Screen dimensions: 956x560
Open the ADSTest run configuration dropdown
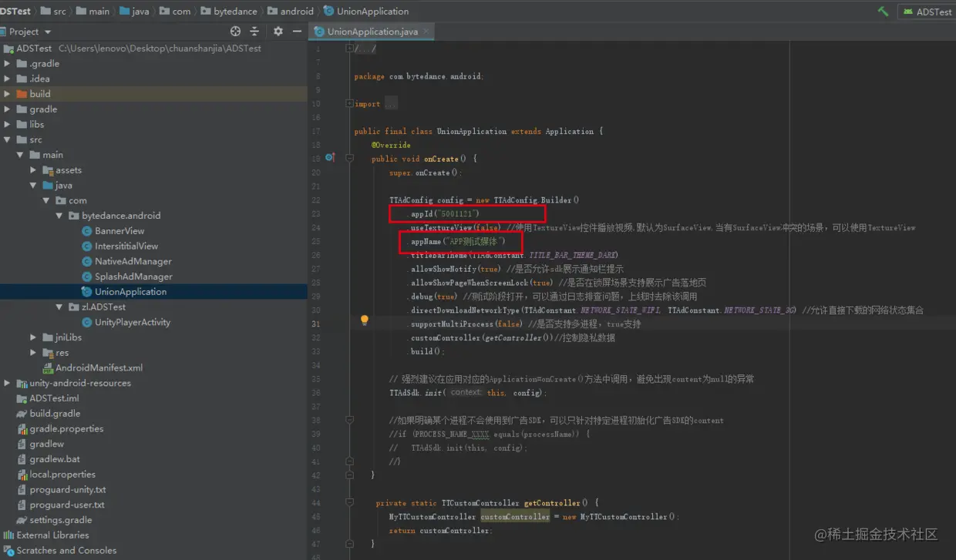927,12
